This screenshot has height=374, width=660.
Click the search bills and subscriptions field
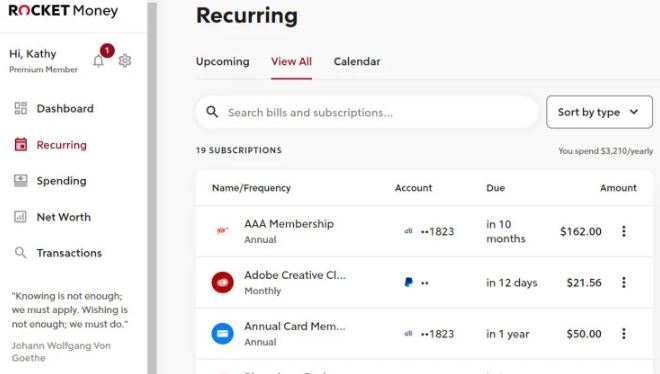click(367, 112)
